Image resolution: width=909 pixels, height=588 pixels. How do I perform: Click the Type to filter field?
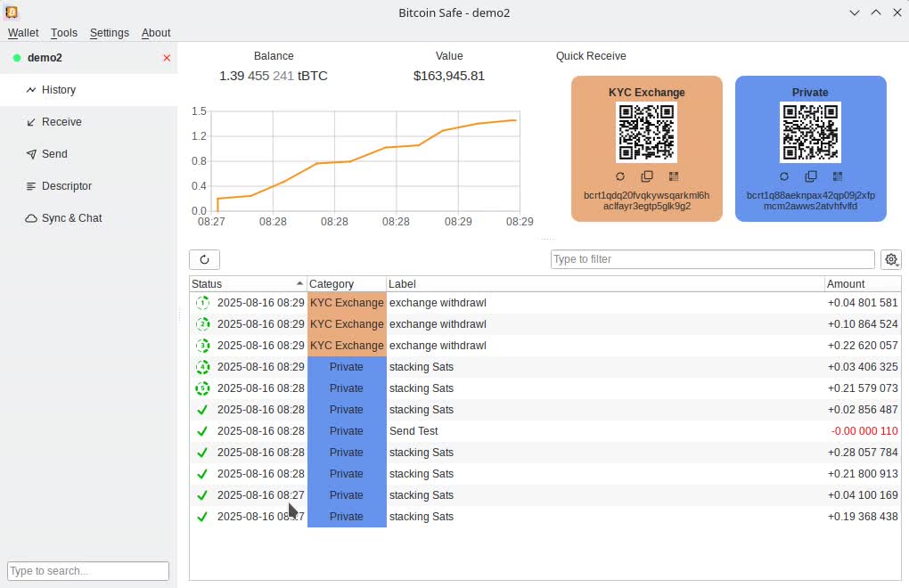[712, 259]
